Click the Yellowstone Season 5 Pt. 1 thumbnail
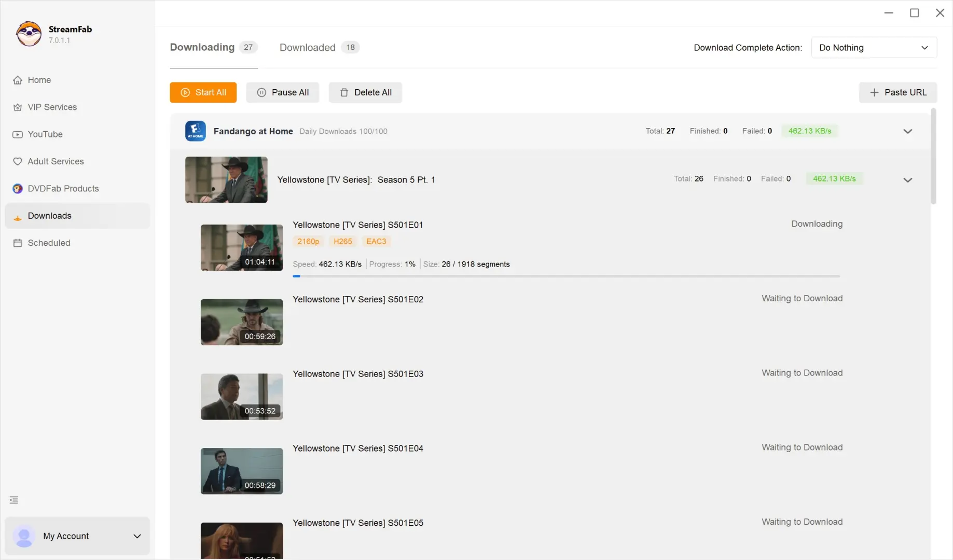Screen dimensions: 953x560 [x=226, y=179]
